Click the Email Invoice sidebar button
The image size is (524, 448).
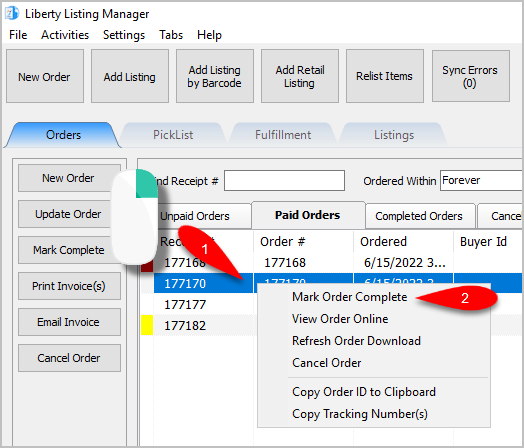[69, 322]
